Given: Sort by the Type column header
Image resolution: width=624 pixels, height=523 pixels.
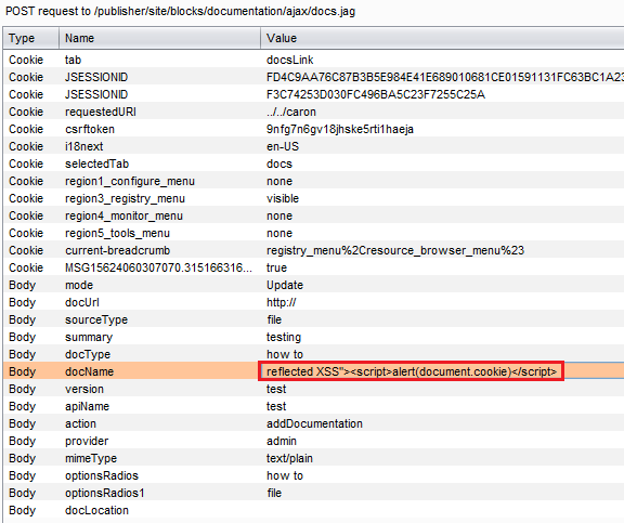Looking at the screenshot, I should pos(31,38).
